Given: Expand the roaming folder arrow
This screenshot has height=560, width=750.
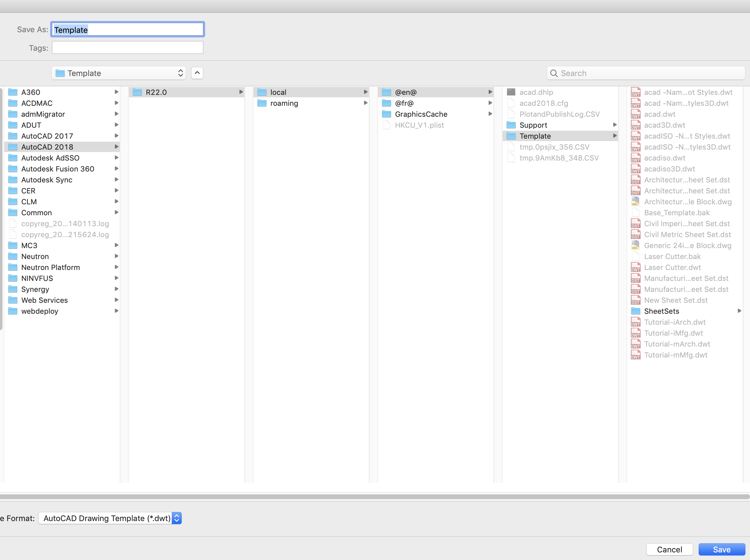Looking at the screenshot, I should (x=366, y=103).
